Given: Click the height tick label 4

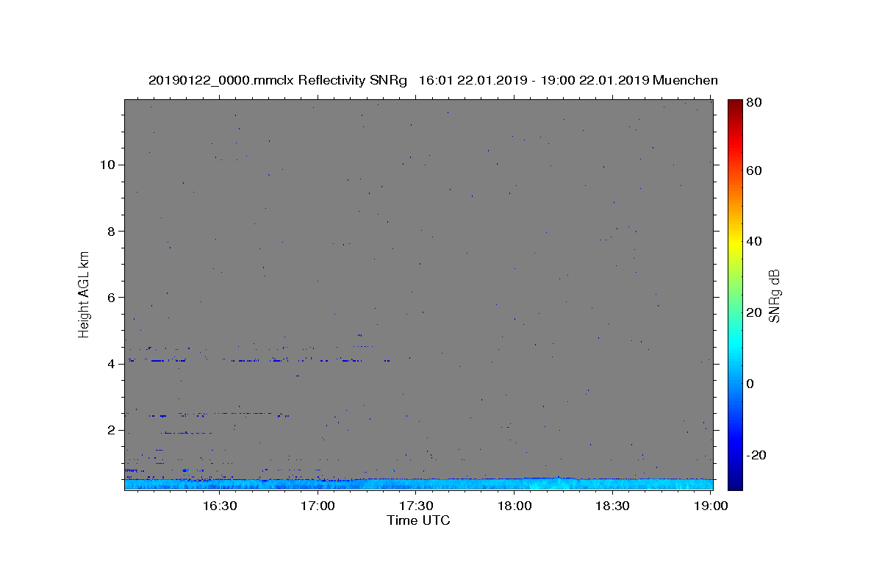Looking at the screenshot, I should point(112,364).
